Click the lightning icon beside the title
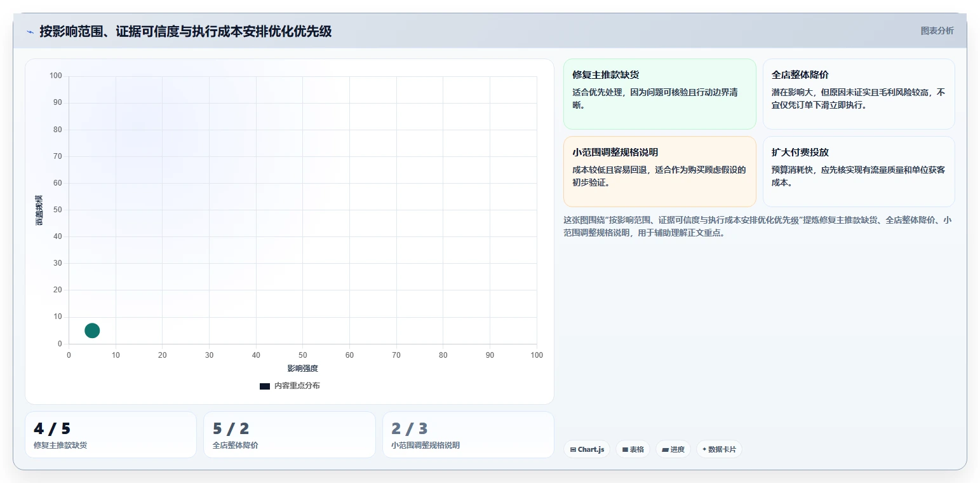This screenshot has height=483, width=980. coord(30,32)
